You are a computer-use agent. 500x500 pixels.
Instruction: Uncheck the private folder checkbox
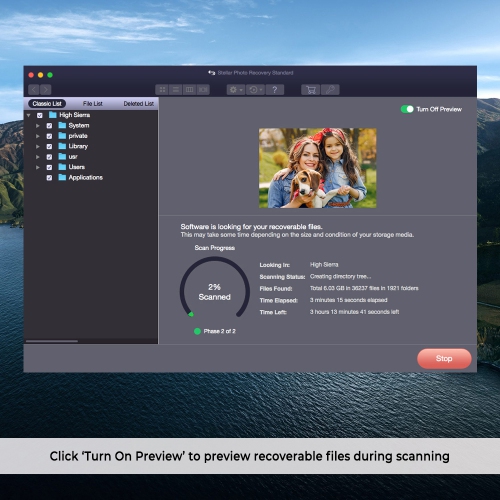49,136
